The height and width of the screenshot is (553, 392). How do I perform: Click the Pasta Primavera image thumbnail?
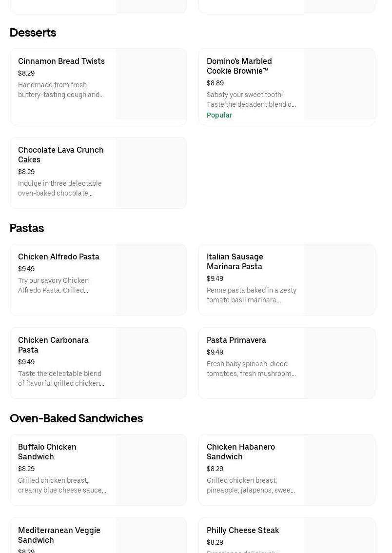[339, 363]
